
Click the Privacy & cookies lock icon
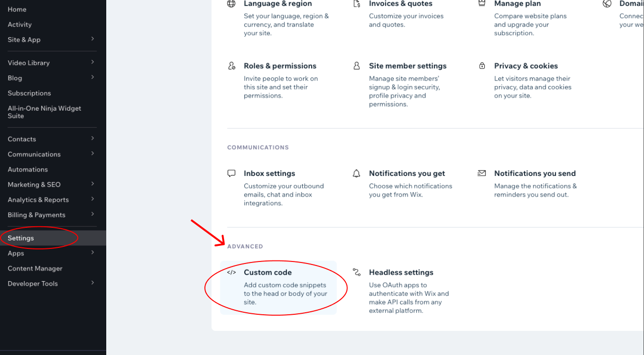pos(482,66)
